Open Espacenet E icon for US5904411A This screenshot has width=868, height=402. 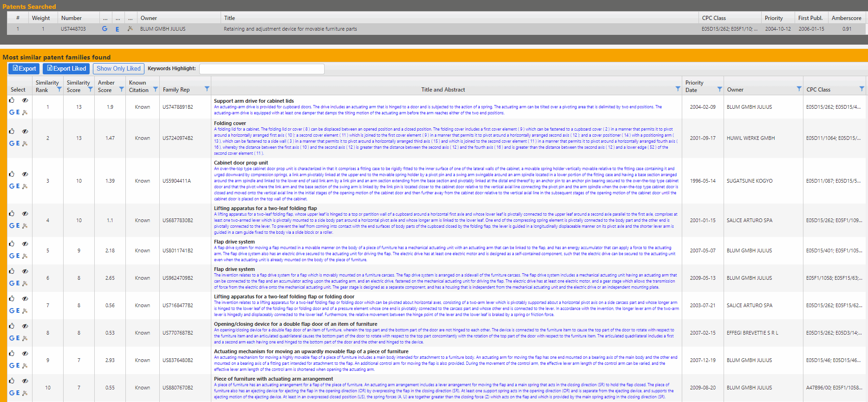pos(18,186)
